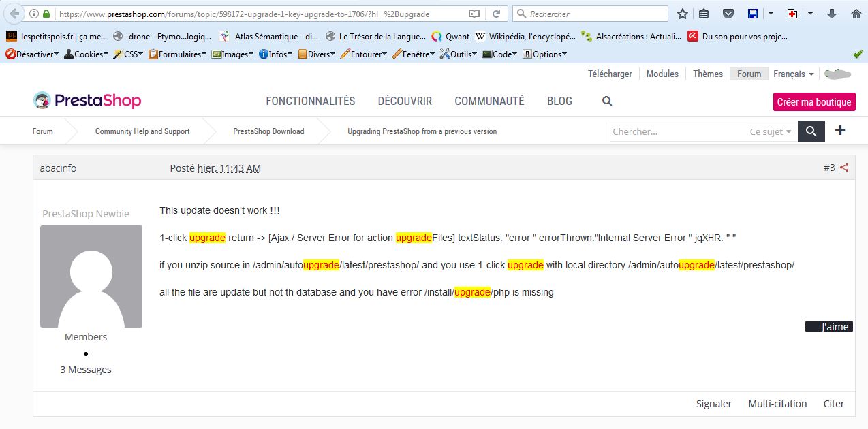
Task: Click the Pocket save icon
Action: tap(728, 14)
